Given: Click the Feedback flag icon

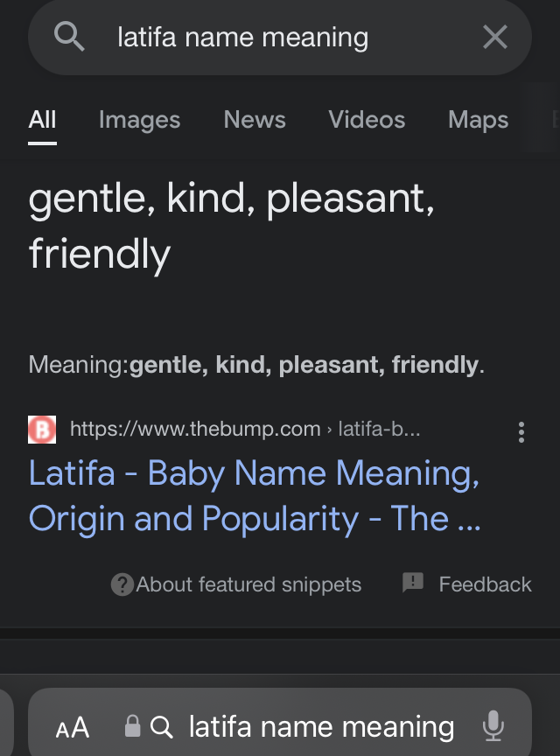Looking at the screenshot, I should tap(413, 583).
